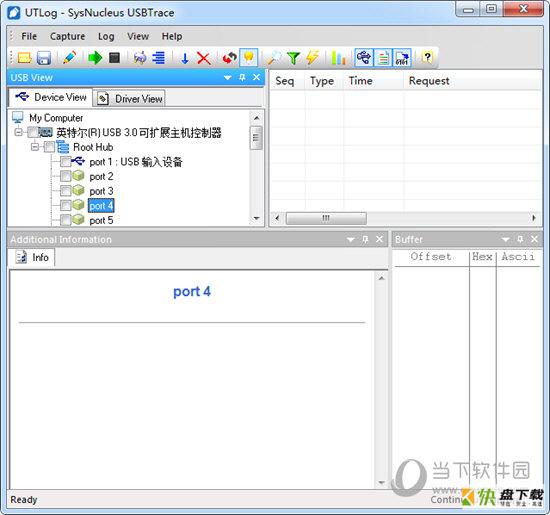Viewport: 550px width, 515px height.
Task: Start capture with the green arrow icon
Action: 95,58
